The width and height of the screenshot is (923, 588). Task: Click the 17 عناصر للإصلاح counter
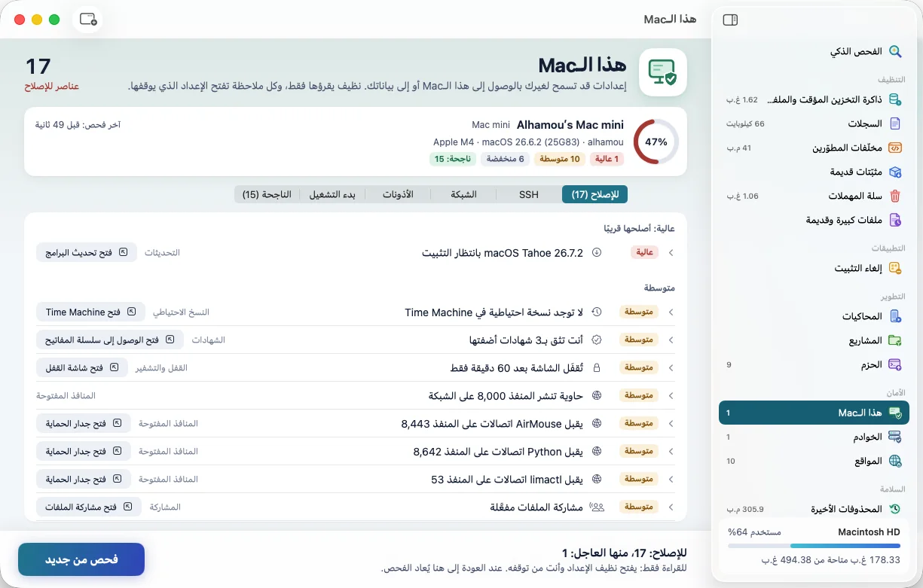(x=52, y=73)
